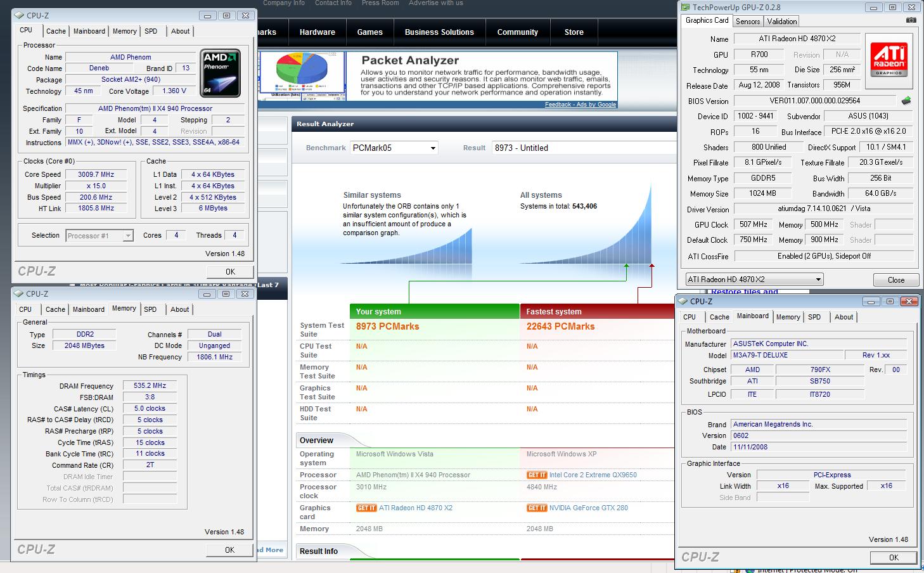Viewport: 924px width, 573px height.
Task: Click OK in the CPU-Z Memory timings window
Action: 229,550
